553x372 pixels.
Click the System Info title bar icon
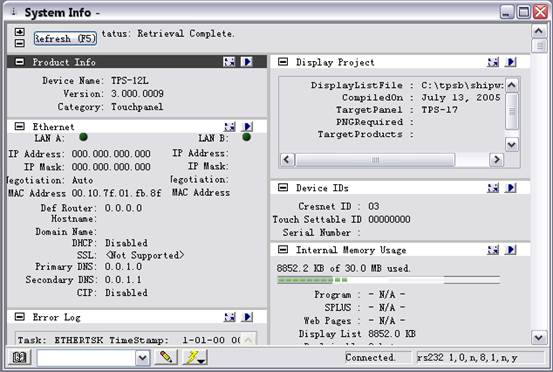[x=14, y=12]
